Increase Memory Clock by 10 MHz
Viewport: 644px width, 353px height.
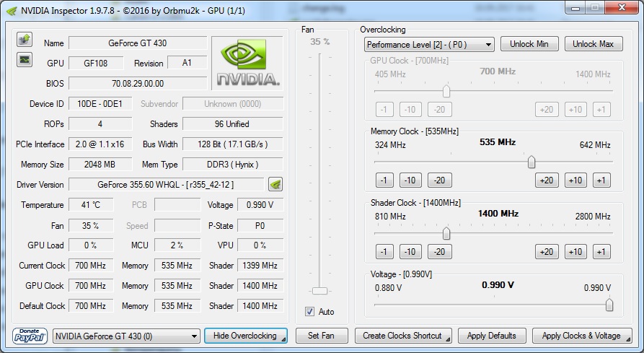tap(575, 180)
